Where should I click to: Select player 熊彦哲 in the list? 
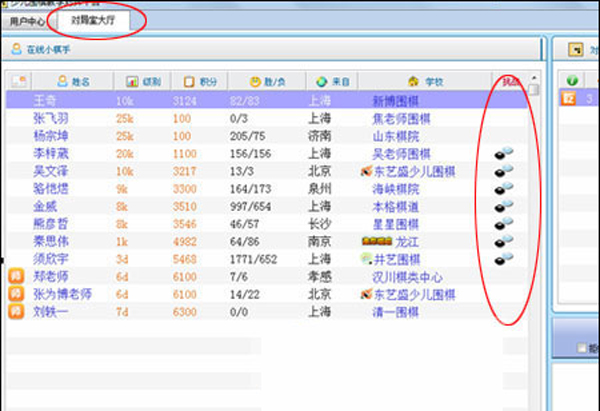pos(51,224)
